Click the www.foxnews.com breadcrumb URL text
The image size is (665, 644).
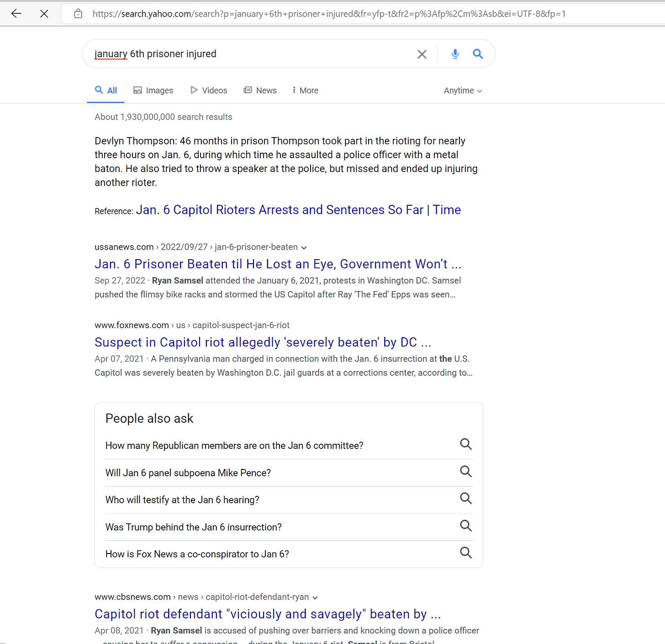click(x=192, y=325)
